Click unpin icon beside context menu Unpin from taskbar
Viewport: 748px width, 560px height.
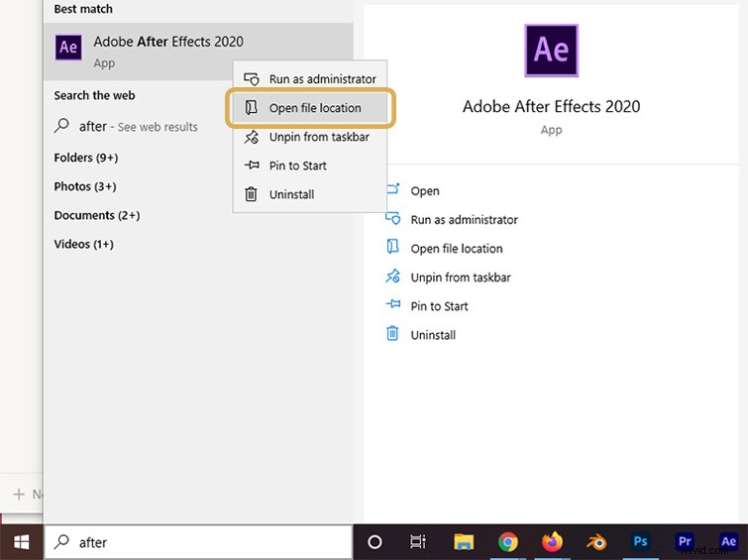coord(251,137)
